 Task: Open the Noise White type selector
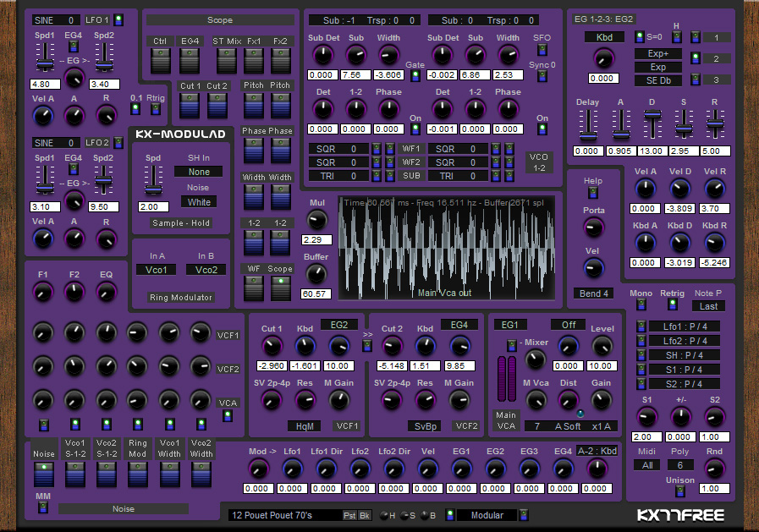[x=199, y=202]
